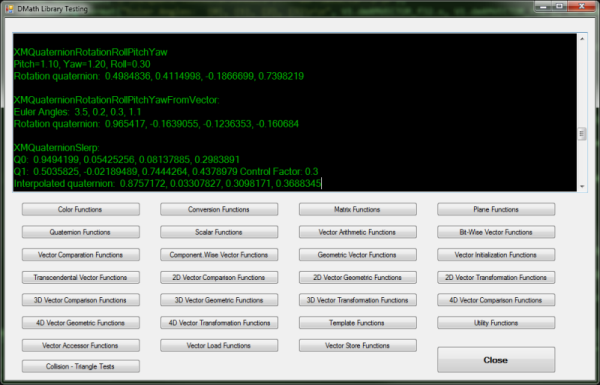The image size is (600, 385).
Task: Click 3D Vector Transformation Functions
Action: (x=358, y=300)
